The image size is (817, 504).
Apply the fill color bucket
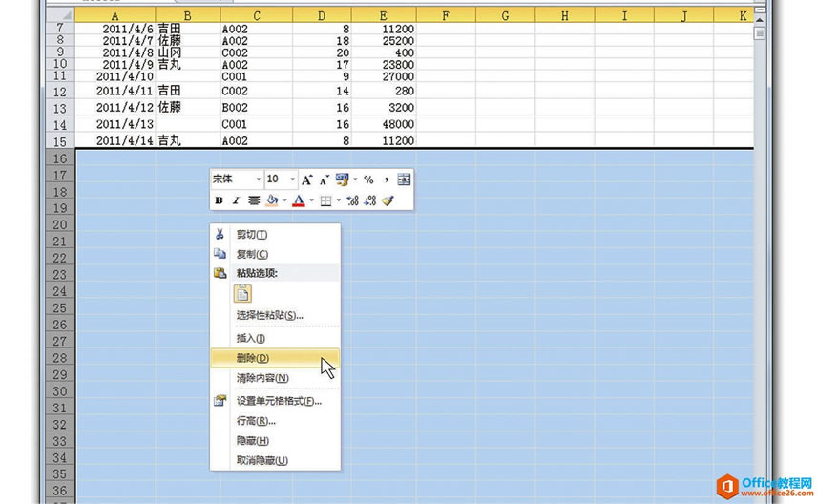point(272,200)
